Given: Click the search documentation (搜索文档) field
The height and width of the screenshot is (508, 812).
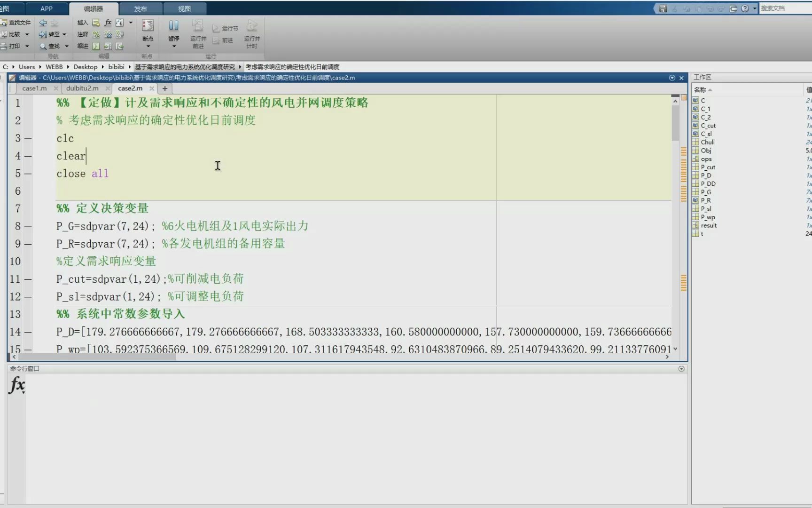Looking at the screenshot, I should [785, 8].
